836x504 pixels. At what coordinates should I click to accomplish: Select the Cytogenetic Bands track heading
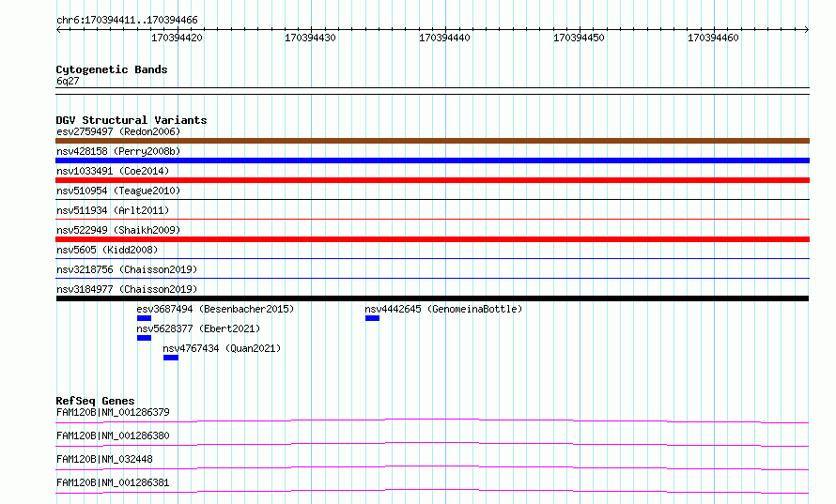(112, 69)
